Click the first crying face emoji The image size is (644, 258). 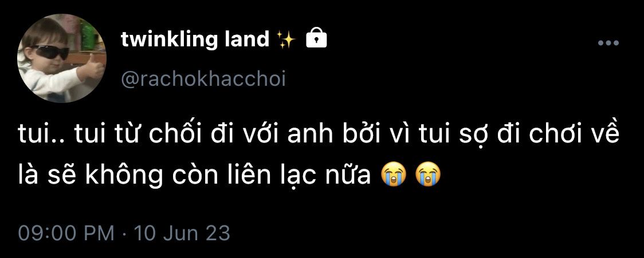pyautogui.click(x=393, y=175)
